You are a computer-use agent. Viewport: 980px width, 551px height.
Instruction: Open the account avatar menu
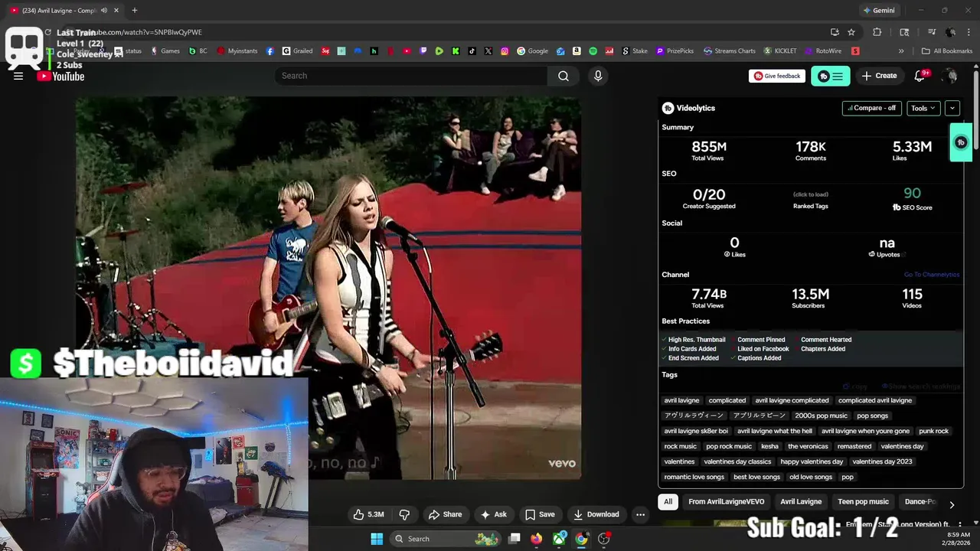click(x=950, y=76)
